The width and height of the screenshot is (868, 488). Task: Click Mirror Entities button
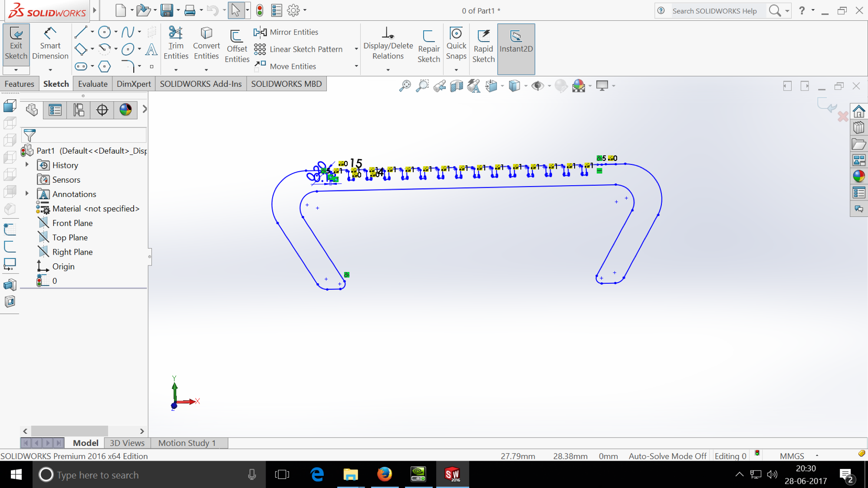[286, 32]
